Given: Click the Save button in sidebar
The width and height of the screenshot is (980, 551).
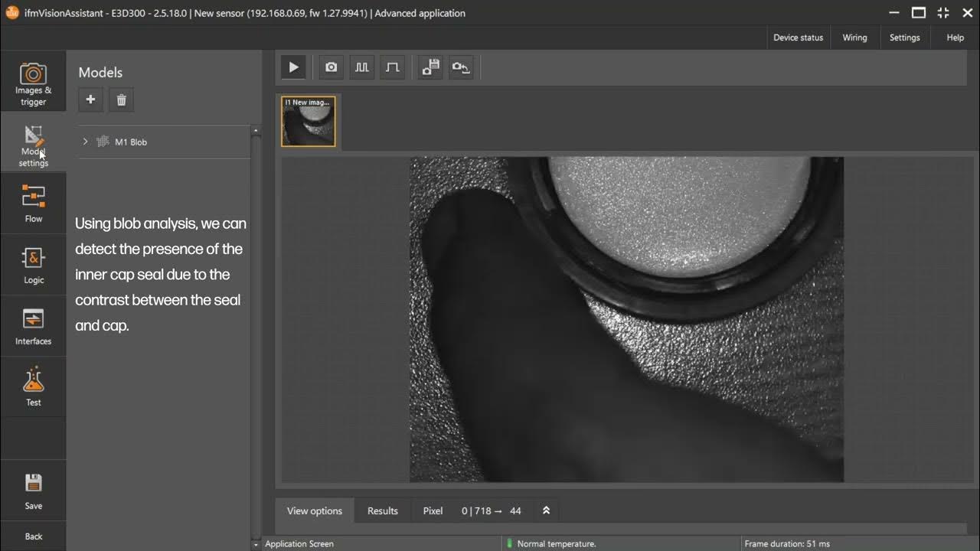Looking at the screenshot, I should (x=33, y=491).
